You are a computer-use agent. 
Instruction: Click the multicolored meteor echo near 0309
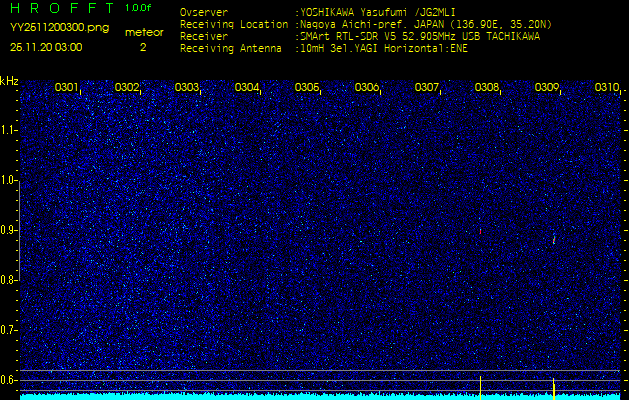click(554, 239)
